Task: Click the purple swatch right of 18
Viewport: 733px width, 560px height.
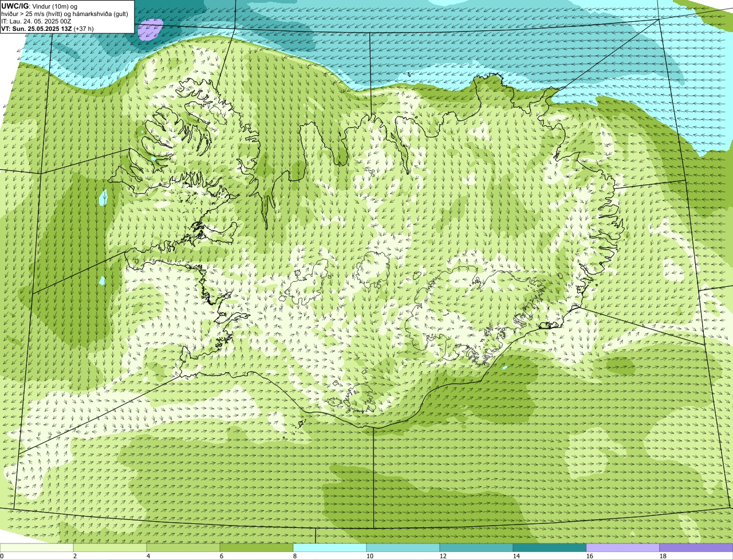Action: coord(696,548)
